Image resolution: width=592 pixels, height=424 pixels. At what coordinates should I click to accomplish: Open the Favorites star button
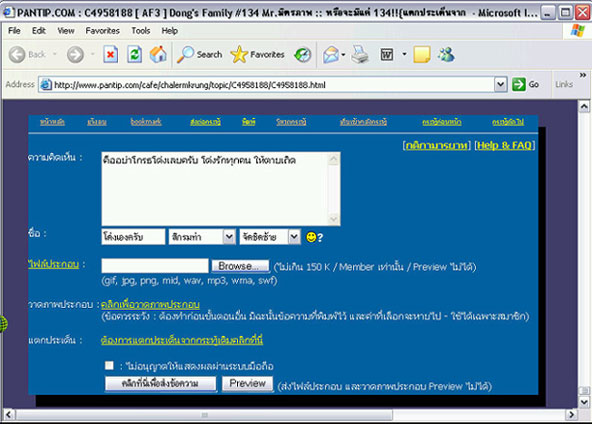tap(257, 55)
